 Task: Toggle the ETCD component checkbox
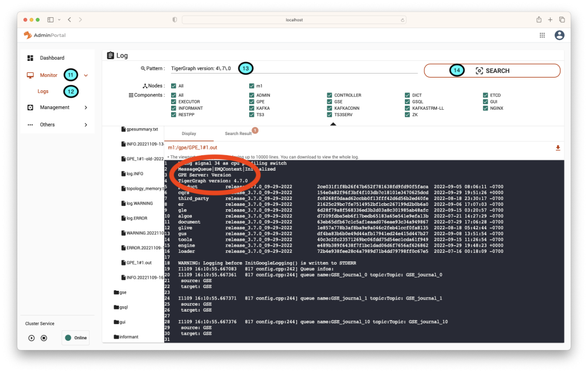[x=485, y=95]
